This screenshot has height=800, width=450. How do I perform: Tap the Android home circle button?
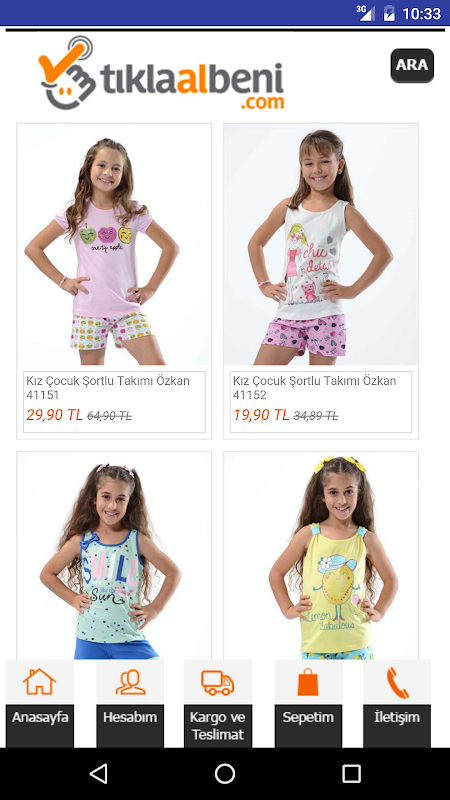[224, 773]
